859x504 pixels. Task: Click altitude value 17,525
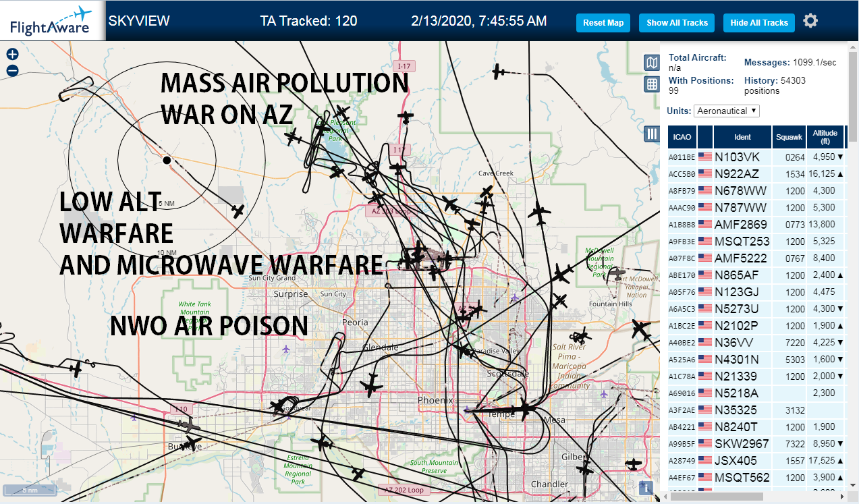821,461
